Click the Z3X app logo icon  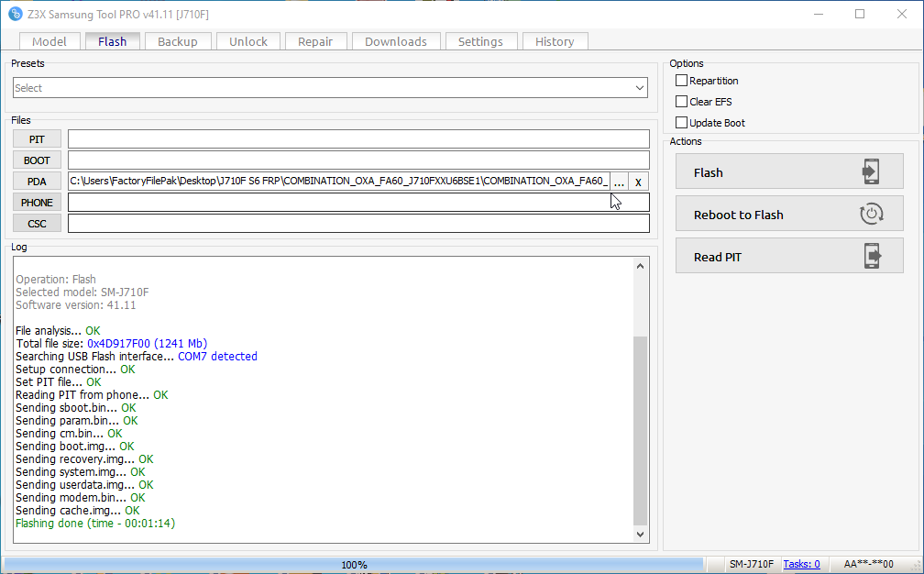tap(16, 14)
